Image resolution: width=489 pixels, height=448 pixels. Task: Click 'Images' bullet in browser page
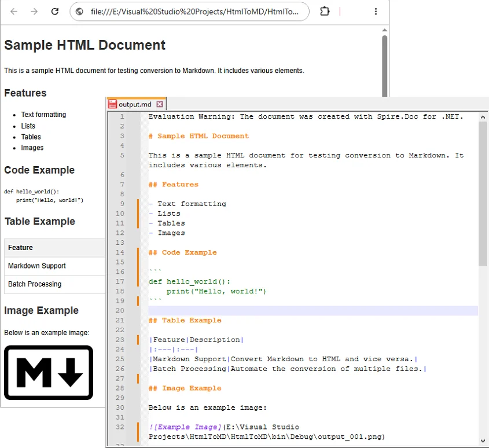tap(32, 148)
